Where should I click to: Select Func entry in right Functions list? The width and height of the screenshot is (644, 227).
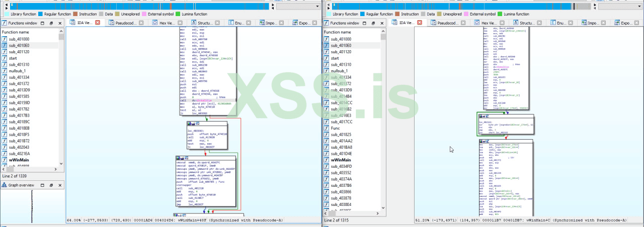pos(336,128)
